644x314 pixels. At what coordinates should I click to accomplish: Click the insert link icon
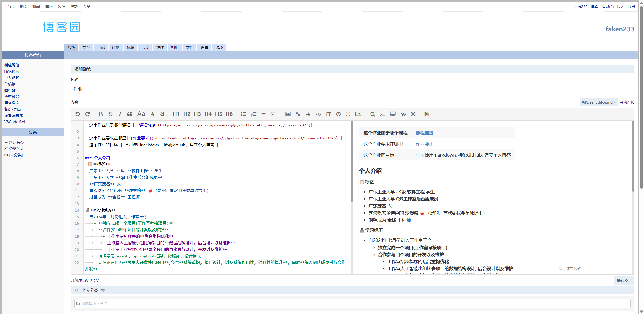298,114
